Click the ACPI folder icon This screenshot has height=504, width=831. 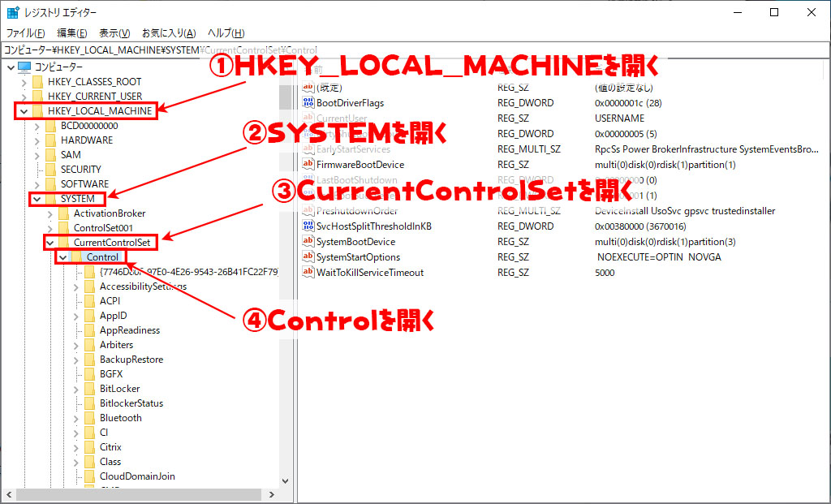pyautogui.click(x=89, y=300)
